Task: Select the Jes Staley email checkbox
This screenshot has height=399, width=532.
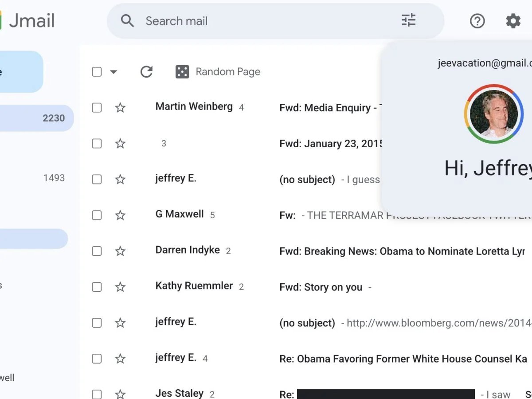Action: click(x=97, y=394)
